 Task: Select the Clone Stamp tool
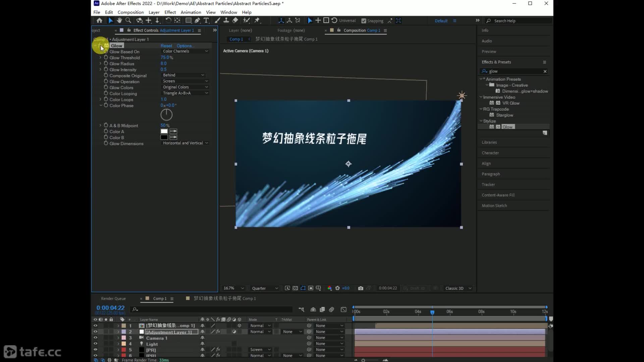[x=226, y=20]
